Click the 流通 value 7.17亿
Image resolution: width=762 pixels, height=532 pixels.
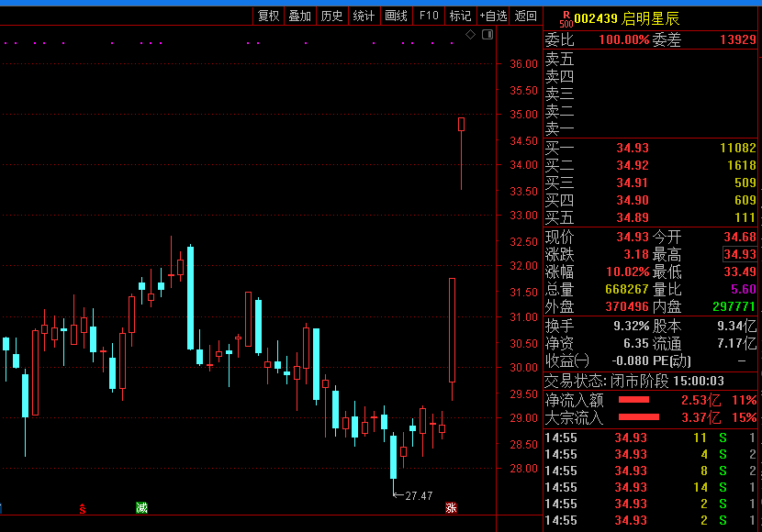(x=736, y=344)
